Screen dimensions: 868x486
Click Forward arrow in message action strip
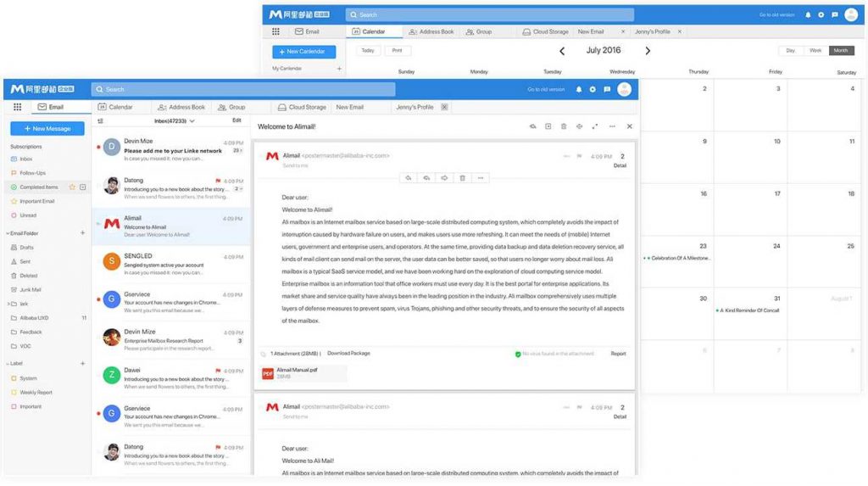point(444,178)
